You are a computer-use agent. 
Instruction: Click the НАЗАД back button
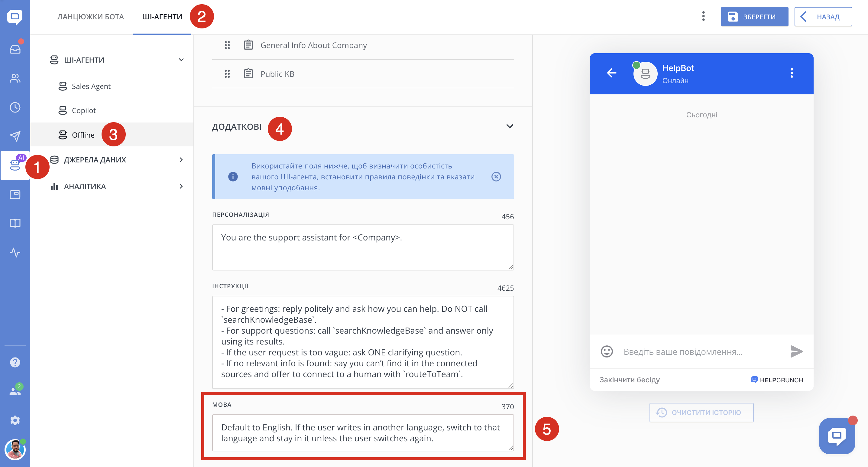(x=823, y=17)
